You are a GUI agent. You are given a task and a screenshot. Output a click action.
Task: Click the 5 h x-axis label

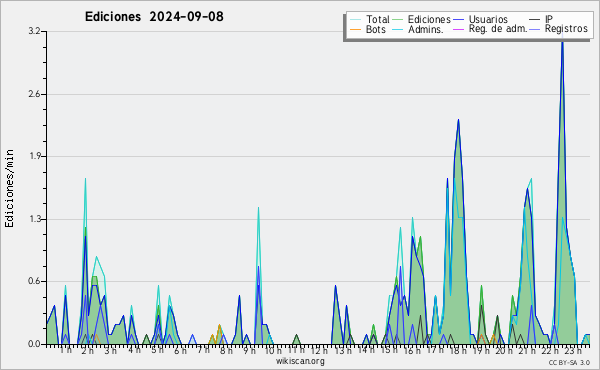[157, 350]
